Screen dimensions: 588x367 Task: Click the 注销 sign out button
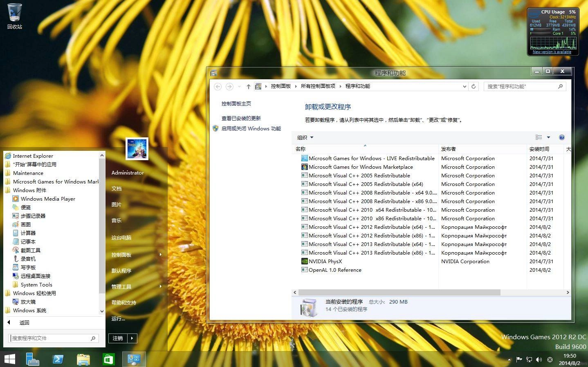click(x=118, y=338)
